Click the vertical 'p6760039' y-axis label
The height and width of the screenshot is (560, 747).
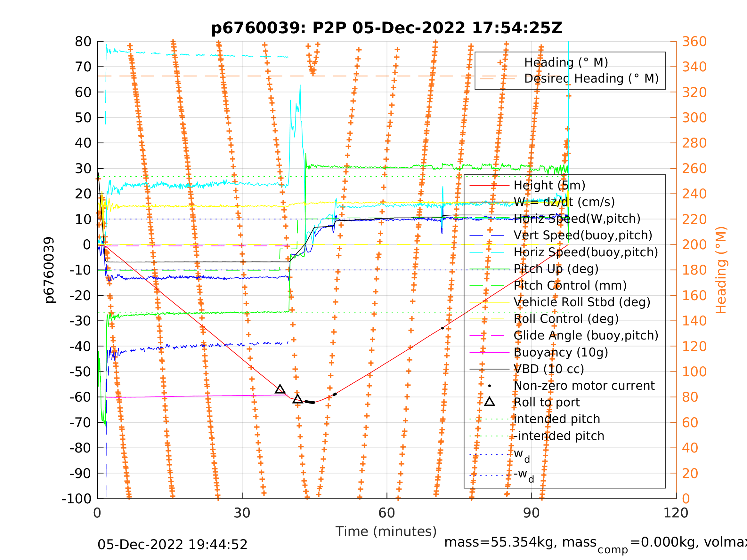49,270
